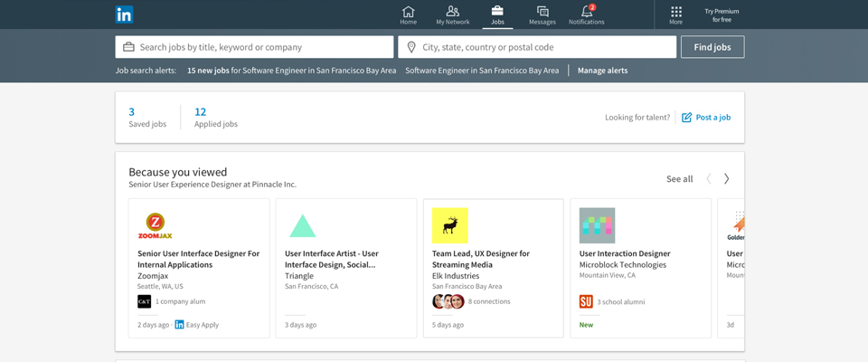Click 'Elk Industries' company name

pyautogui.click(x=456, y=275)
